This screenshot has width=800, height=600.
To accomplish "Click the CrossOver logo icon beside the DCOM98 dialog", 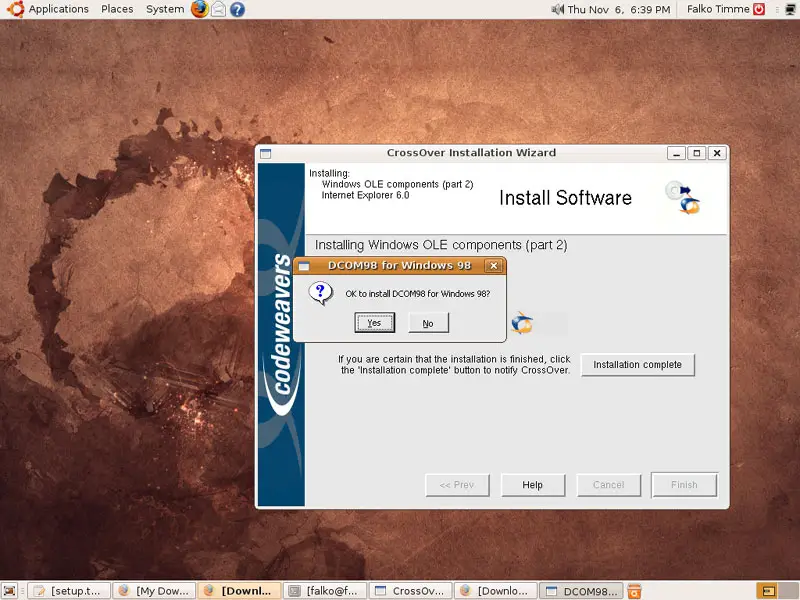I will click(522, 323).
